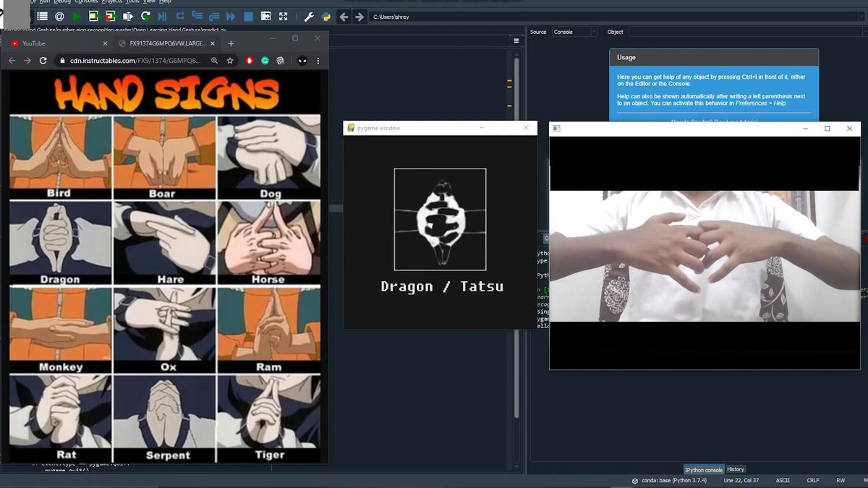Click the editor's vertical scrollbar
The image size is (868, 488).
point(516,217)
